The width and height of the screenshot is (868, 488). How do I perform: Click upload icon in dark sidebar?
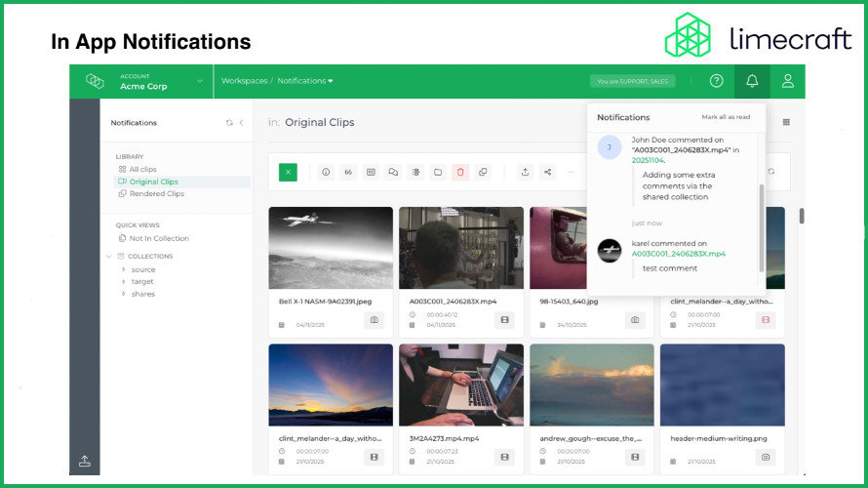click(x=85, y=461)
